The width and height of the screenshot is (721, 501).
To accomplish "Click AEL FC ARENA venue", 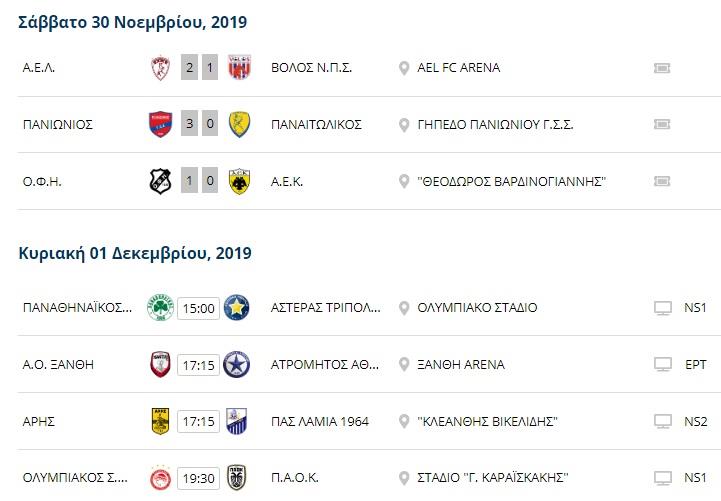I will pos(458,68).
